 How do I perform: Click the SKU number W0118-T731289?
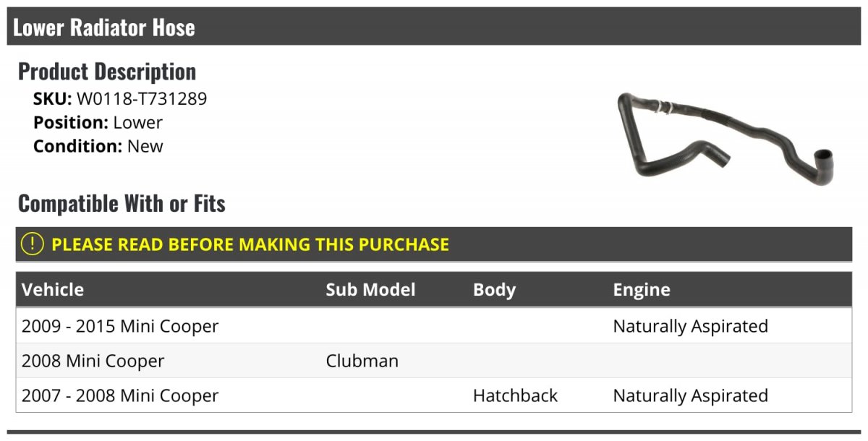(x=142, y=99)
